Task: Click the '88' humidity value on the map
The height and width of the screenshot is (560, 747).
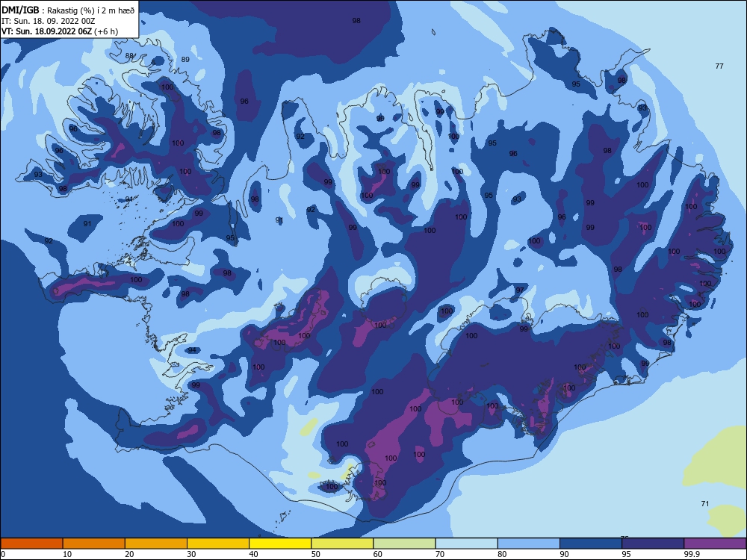Action: coord(129,56)
